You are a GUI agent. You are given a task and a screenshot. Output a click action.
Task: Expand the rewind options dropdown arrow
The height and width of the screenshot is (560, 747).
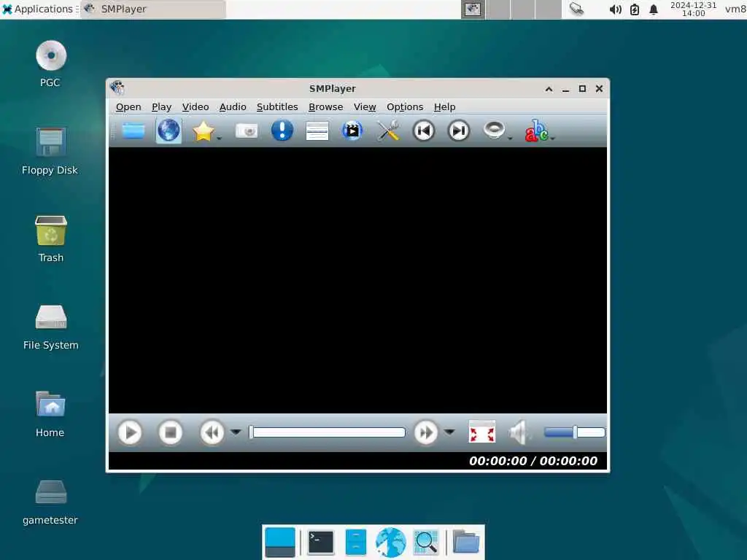coord(236,432)
